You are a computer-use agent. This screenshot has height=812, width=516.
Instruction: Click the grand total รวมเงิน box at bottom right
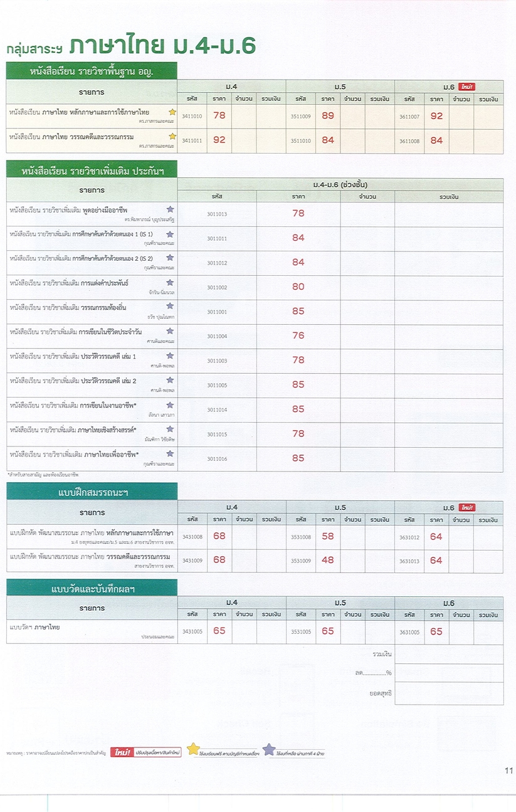[x=448, y=655]
